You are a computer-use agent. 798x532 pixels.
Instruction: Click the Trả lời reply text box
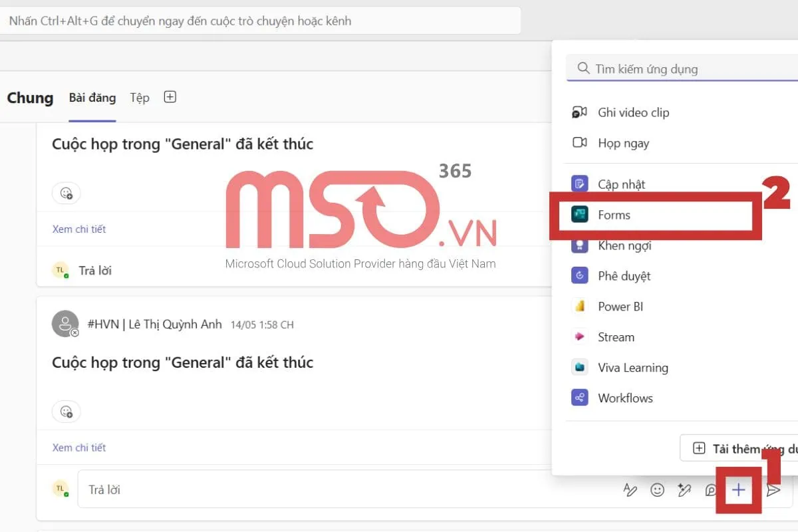(x=346, y=489)
